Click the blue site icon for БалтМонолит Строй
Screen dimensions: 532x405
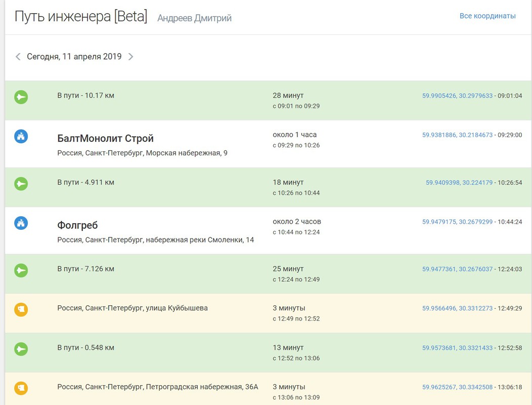[x=21, y=137]
